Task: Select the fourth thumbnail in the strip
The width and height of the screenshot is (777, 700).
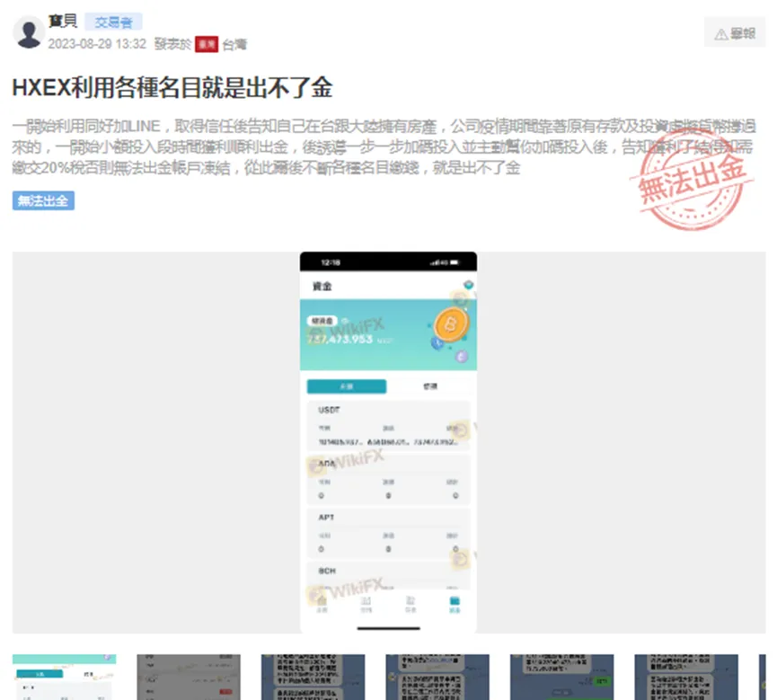Action: pyautogui.click(x=437, y=677)
